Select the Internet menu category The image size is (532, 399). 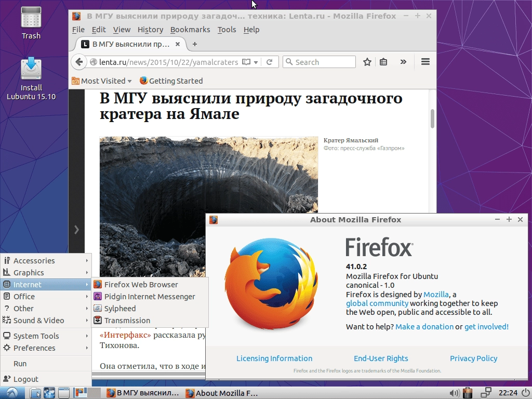[x=46, y=284]
